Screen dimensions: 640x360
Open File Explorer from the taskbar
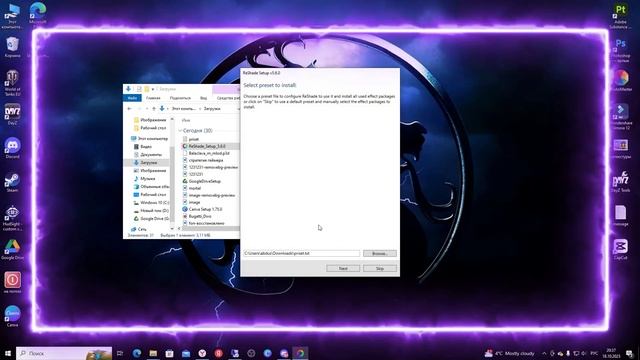click(153, 353)
